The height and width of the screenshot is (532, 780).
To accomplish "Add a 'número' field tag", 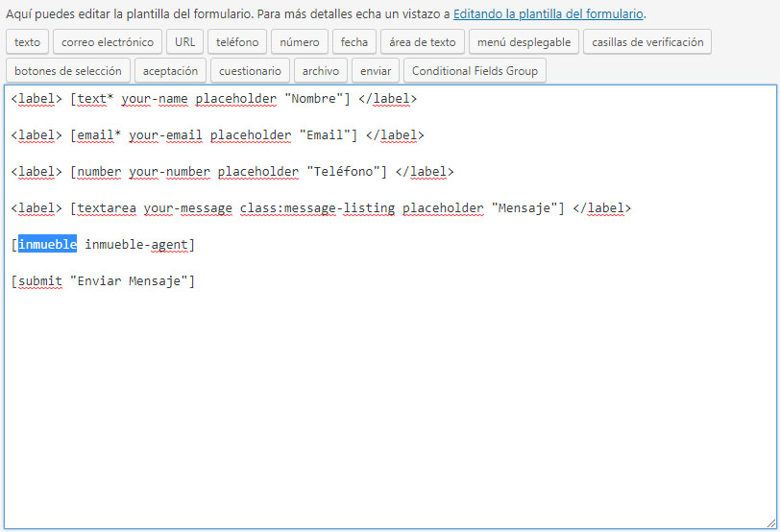I will pyautogui.click(x=299, y=42).
